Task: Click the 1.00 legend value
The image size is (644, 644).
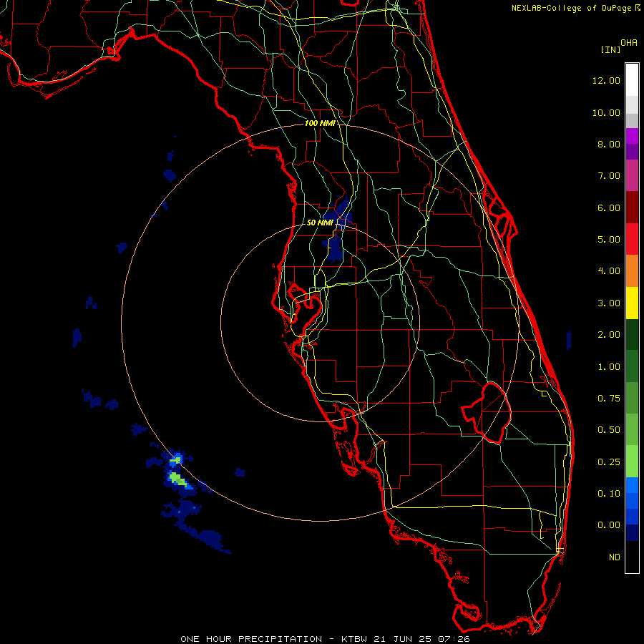Action: (609, 367)
